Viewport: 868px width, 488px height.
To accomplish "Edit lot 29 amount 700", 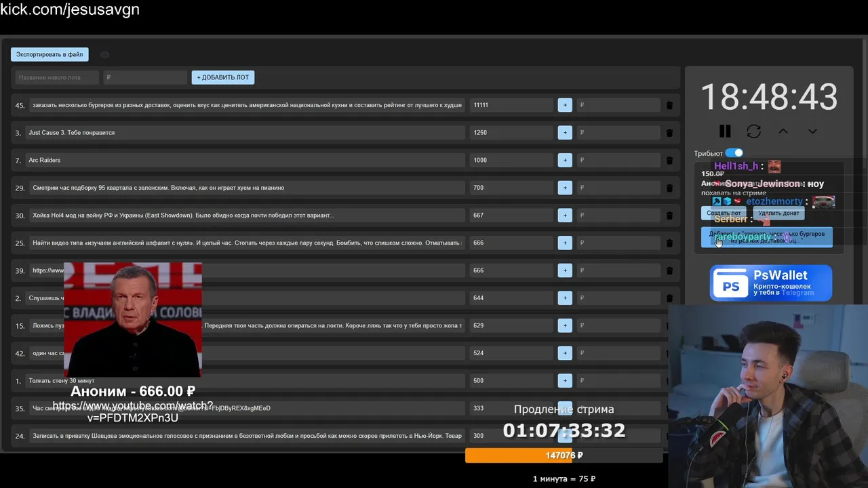I will (511, 188).
